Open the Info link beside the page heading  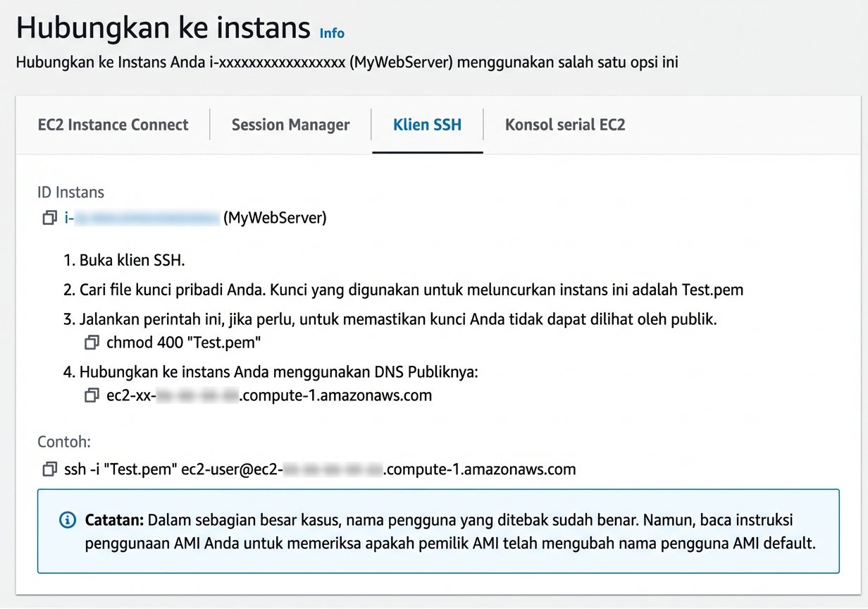[331, 33]
